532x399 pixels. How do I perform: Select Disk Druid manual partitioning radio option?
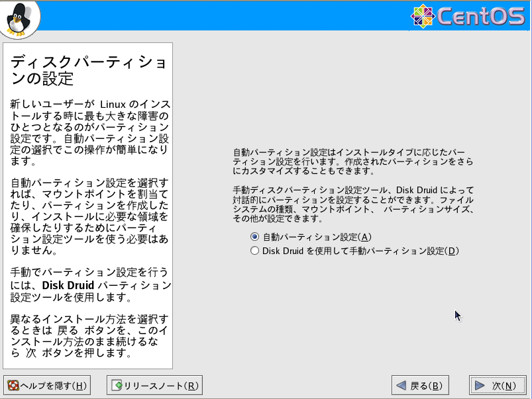coord(354,251)
